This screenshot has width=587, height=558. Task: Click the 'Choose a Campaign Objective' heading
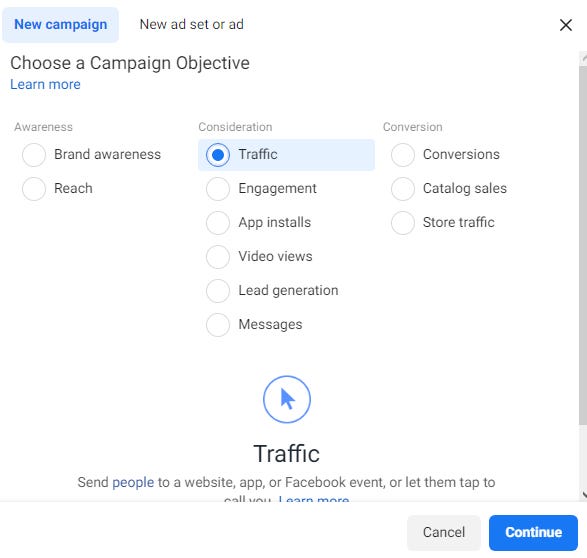pos(130,63)
